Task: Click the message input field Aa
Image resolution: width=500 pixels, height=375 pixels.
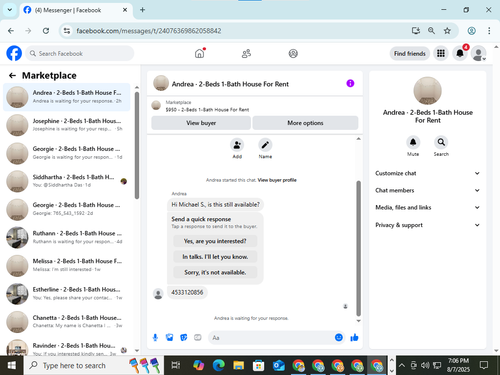Action: [x=272, y=338]
